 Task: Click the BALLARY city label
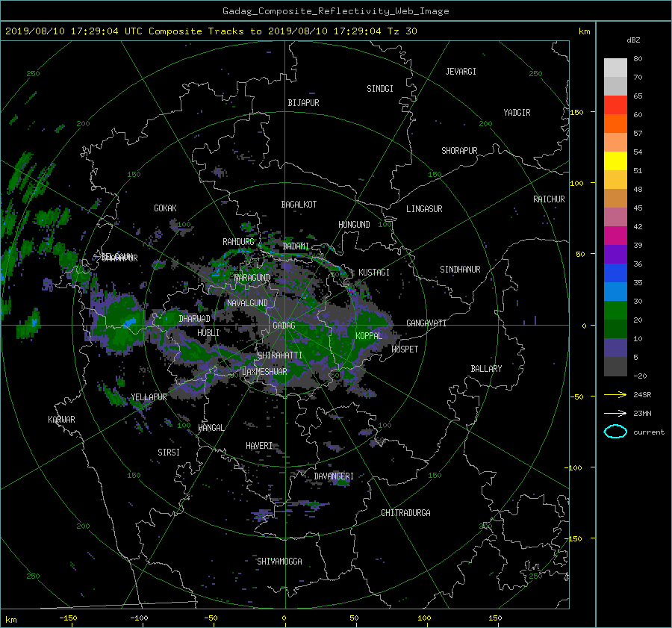click(486, 369)
